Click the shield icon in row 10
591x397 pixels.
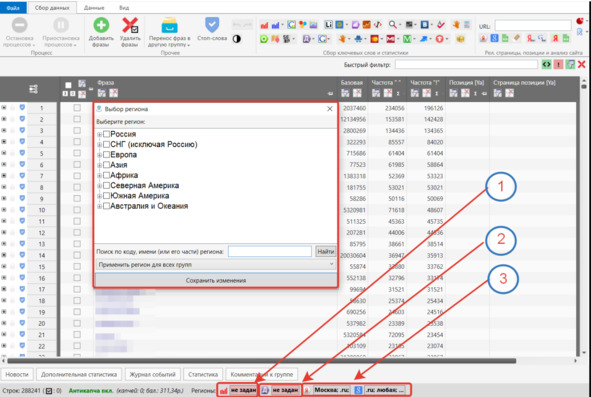[22, 210]
